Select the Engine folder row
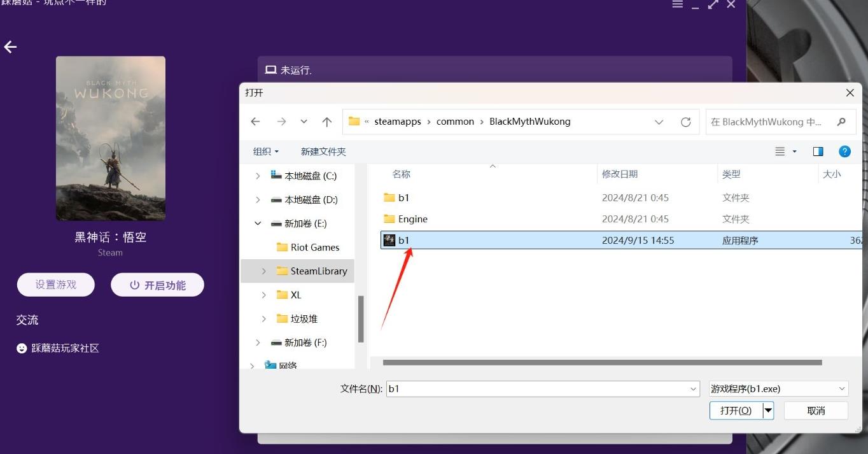This screenshot has height=454, width=868. (x=622, y=219)
